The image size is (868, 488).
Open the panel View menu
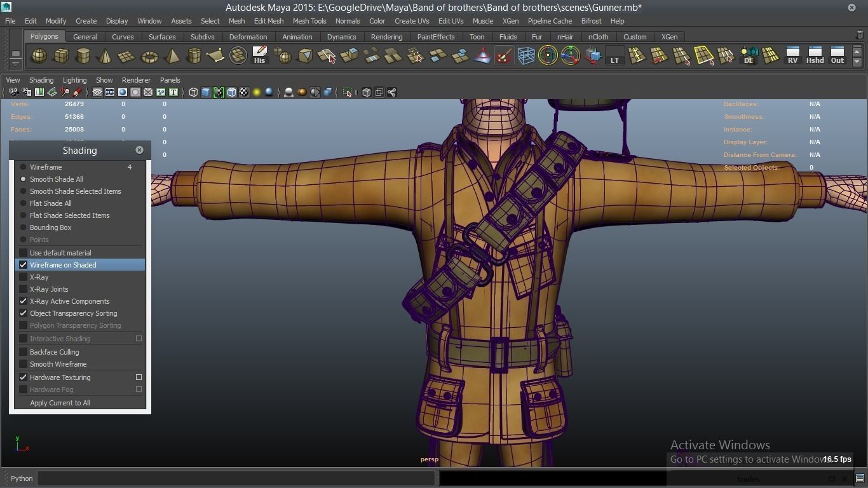coord(13,80)
